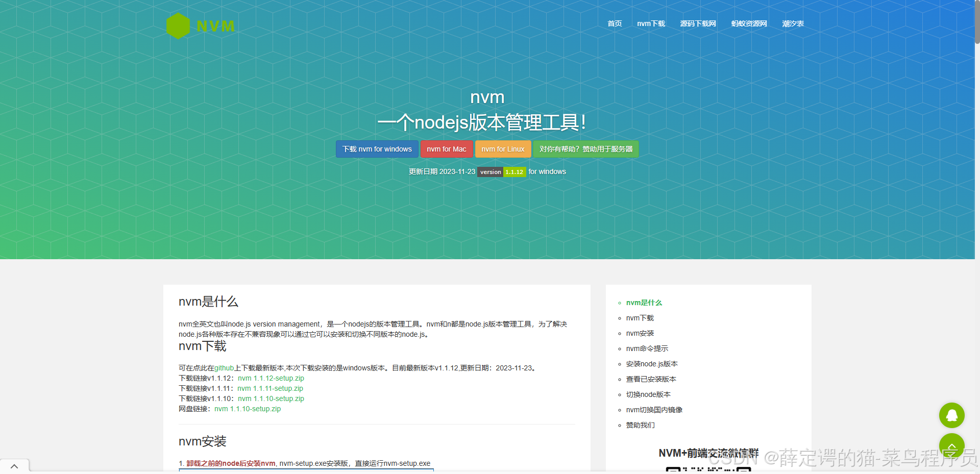
Task: Open the nvm下载 navigation menu
Action: 651,23
